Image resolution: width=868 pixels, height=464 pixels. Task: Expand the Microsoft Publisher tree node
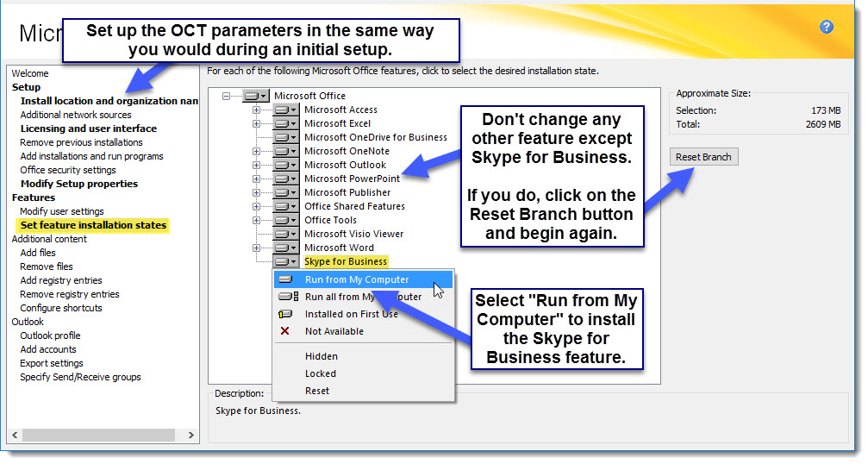pos(256,192)
